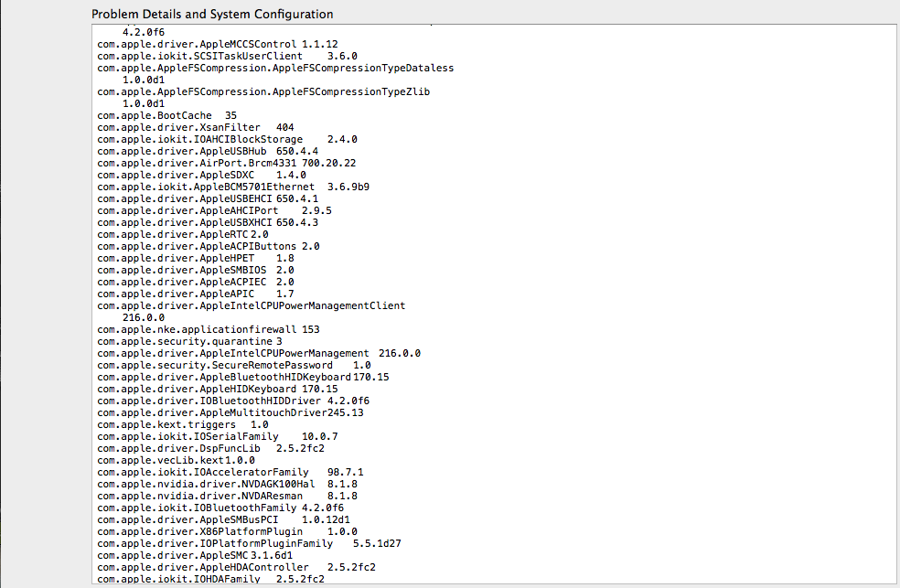The width and height of the screenshot is (900, 588).
Task: Select the AppleAHCIPort 2.9.5 line
Action: pos(214,210)
